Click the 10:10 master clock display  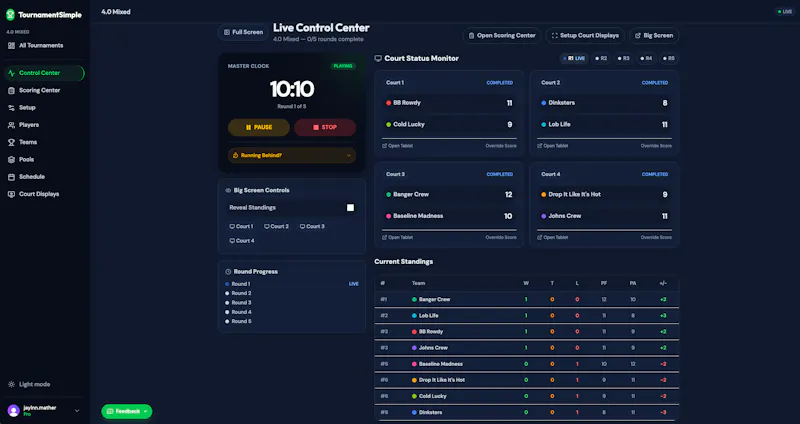[292, 90]
